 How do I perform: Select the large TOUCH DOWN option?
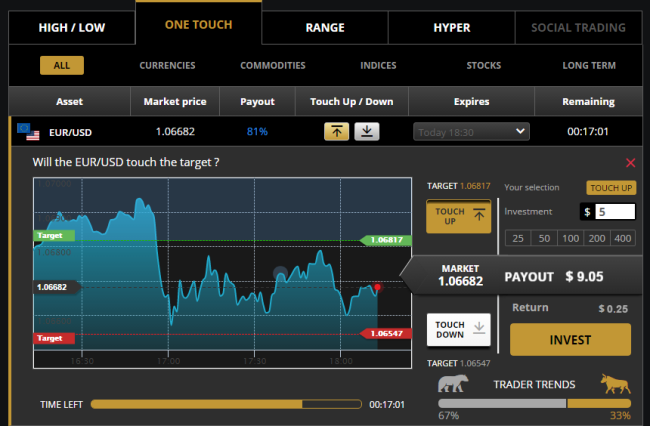coord(458,329)
